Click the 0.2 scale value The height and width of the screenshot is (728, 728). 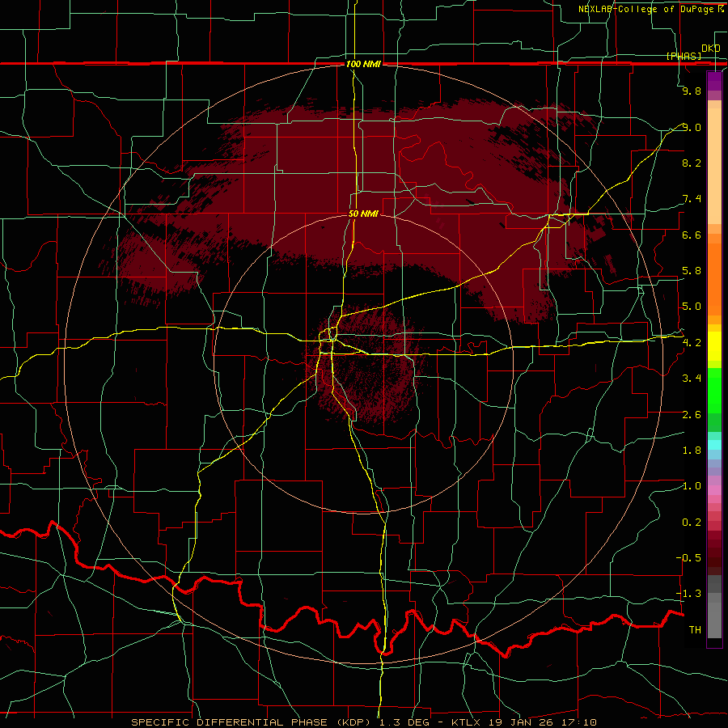tap(692, 522)
